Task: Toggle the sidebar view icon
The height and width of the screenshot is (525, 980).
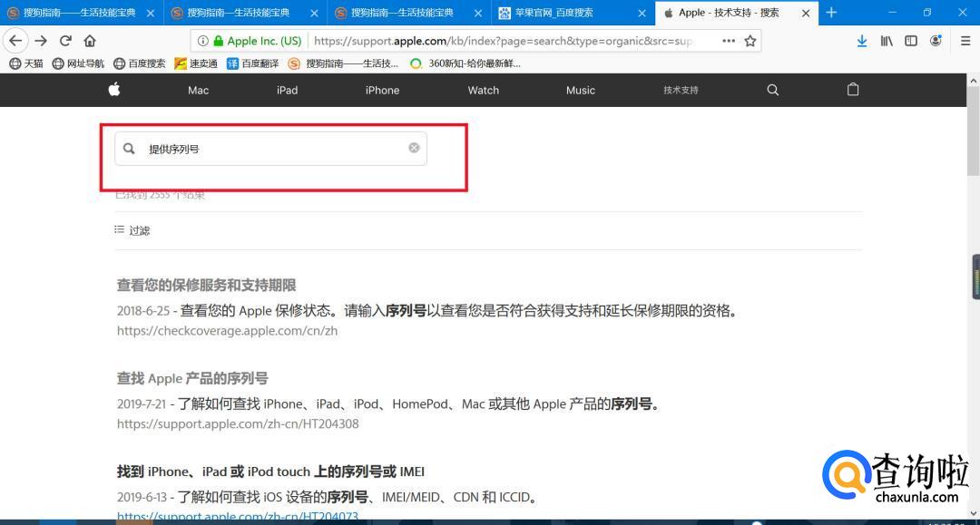Action: pos(911,41)
